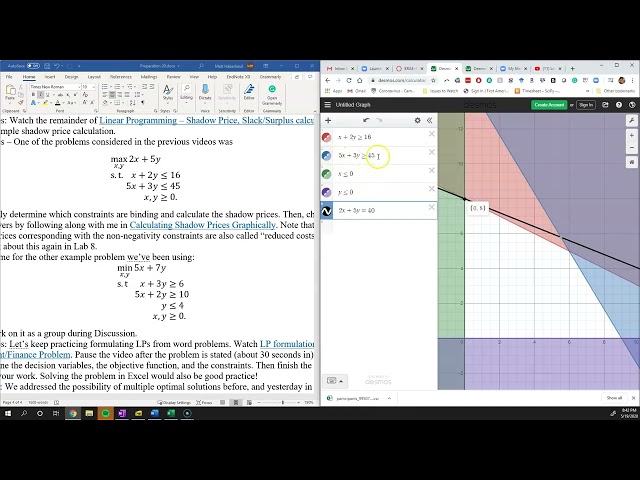Delete the y ≤ 0 expression
Image resolution: width=640 pixels, height=480 pixels.
(x=431, y=189)
